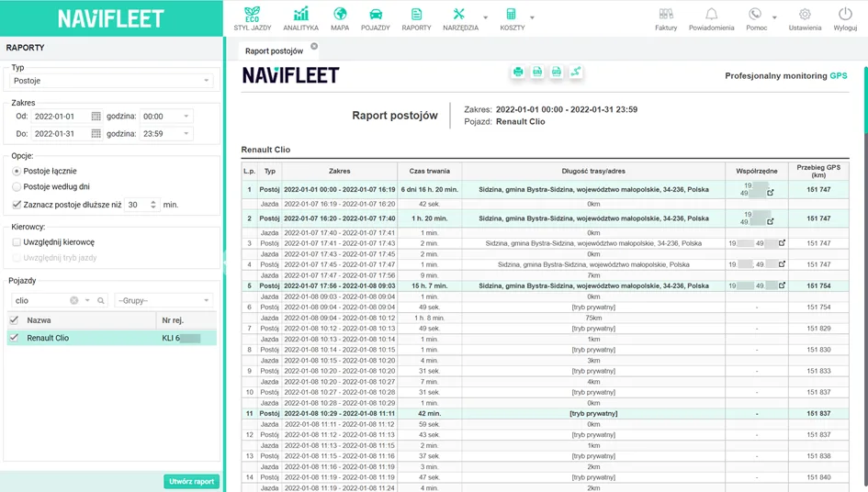Open the Koszty menu dropdown arrow
868x492 pixels.
point(532,17)
